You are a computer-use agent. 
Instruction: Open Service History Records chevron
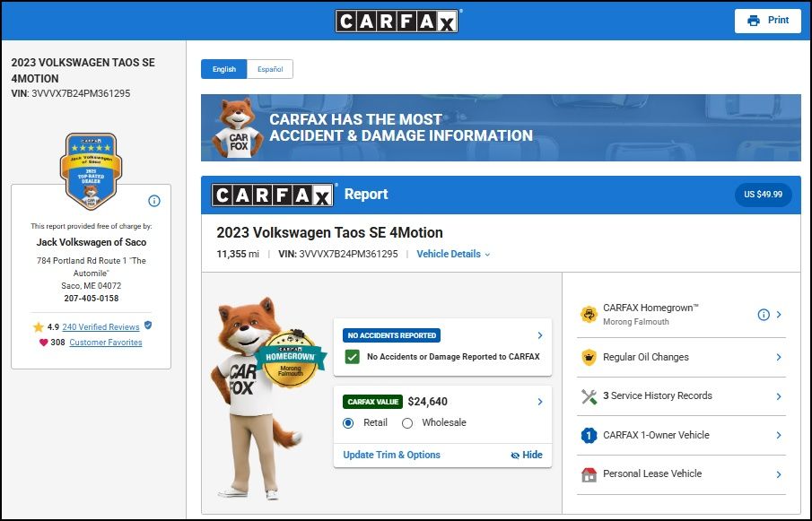coord(779,396)
